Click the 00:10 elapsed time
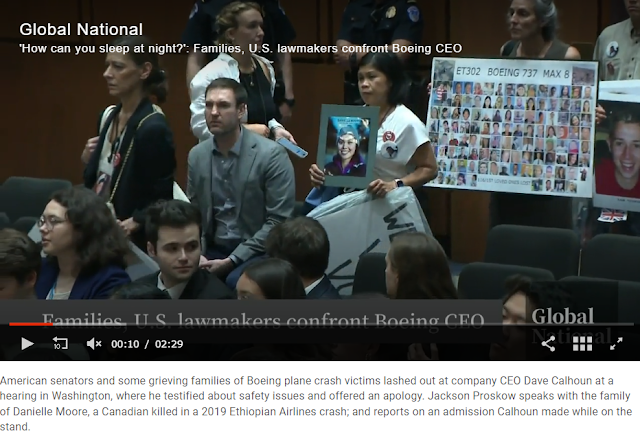This screenshot has height=436, width=640. click(x=125, y=344)
